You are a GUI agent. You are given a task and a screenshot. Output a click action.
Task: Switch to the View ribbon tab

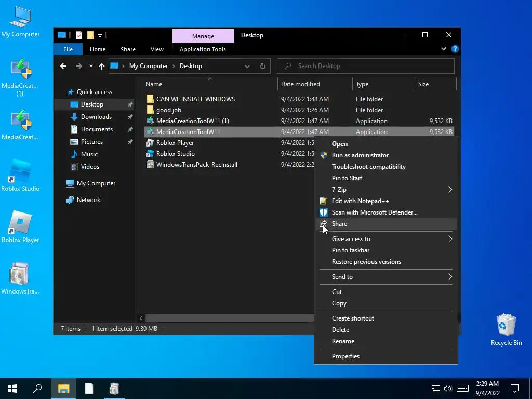157,49
